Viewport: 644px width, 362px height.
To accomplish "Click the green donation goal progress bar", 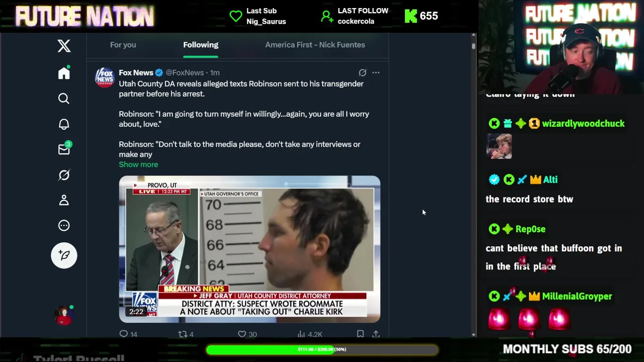I will click(x=322, y=349).
